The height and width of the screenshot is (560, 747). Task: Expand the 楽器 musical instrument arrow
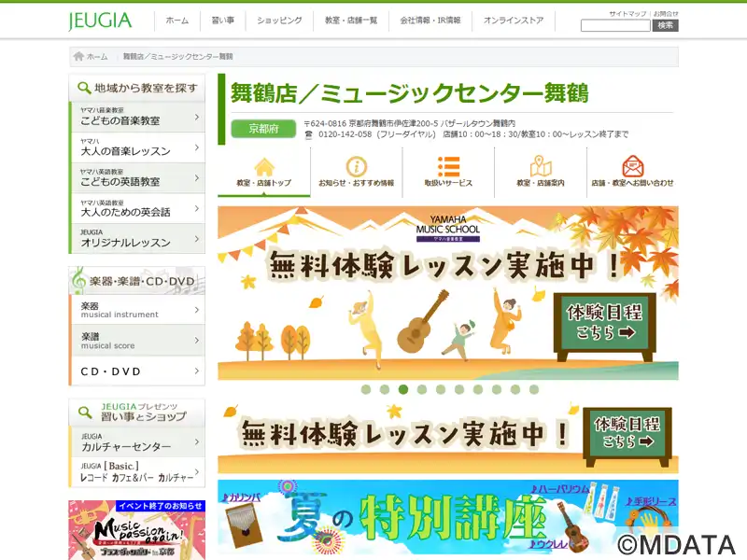pos(197,310)
